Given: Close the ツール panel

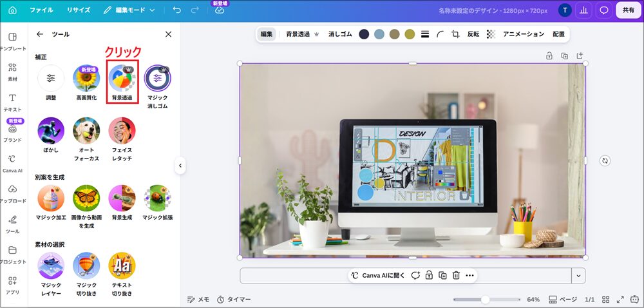Looking at the screenshot, I should pyautogui.click(x=168, y=35).
